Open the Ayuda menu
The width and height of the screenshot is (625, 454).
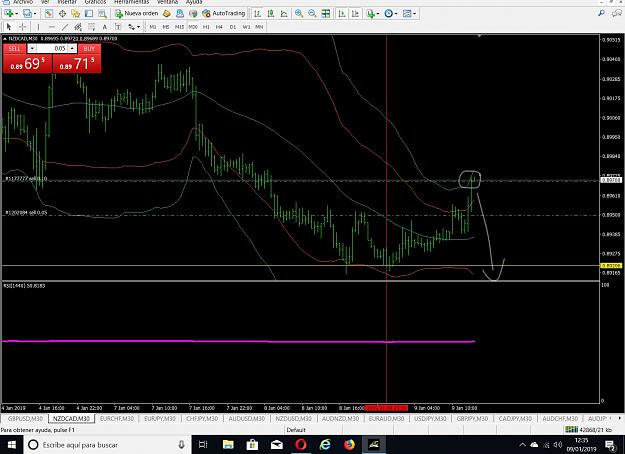click(194, 2)
